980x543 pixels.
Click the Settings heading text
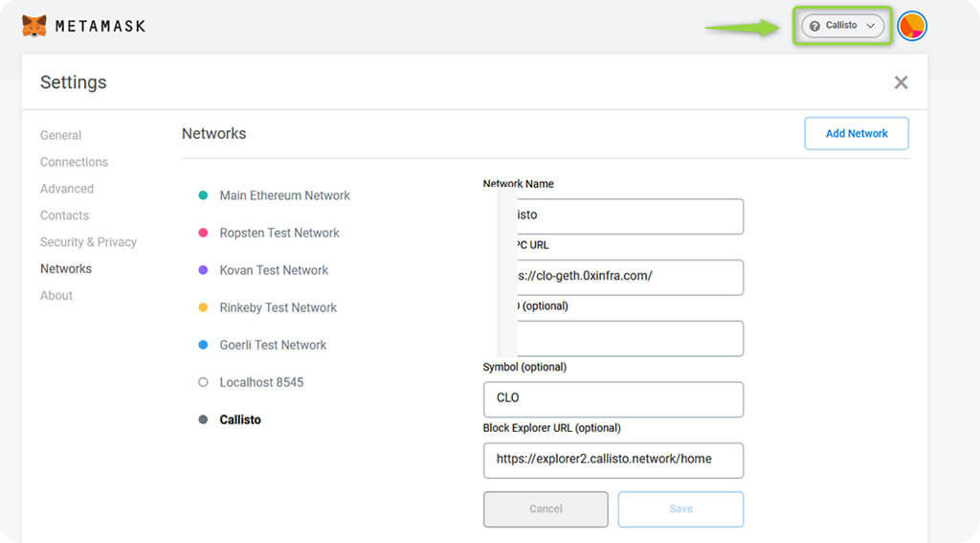(73, 82)
